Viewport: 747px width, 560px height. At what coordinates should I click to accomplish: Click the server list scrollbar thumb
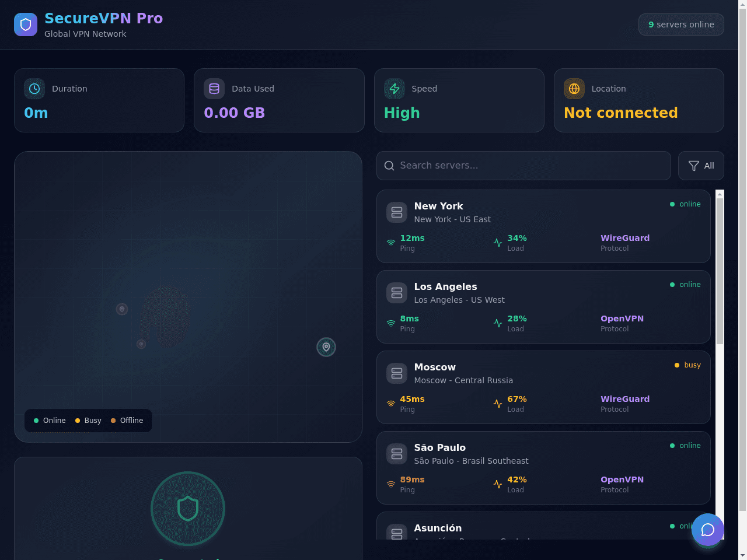point(720,271)
